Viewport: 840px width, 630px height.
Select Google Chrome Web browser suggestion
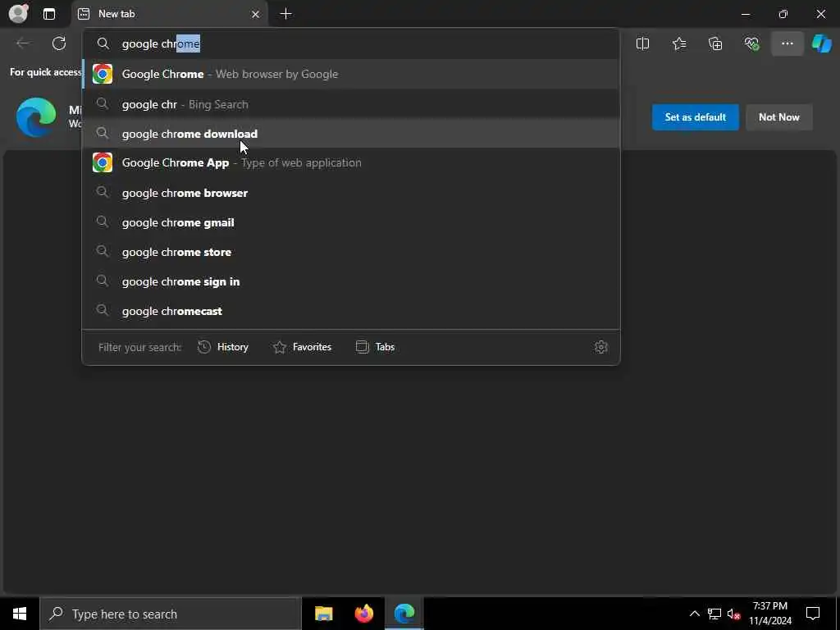click(351, 74)
